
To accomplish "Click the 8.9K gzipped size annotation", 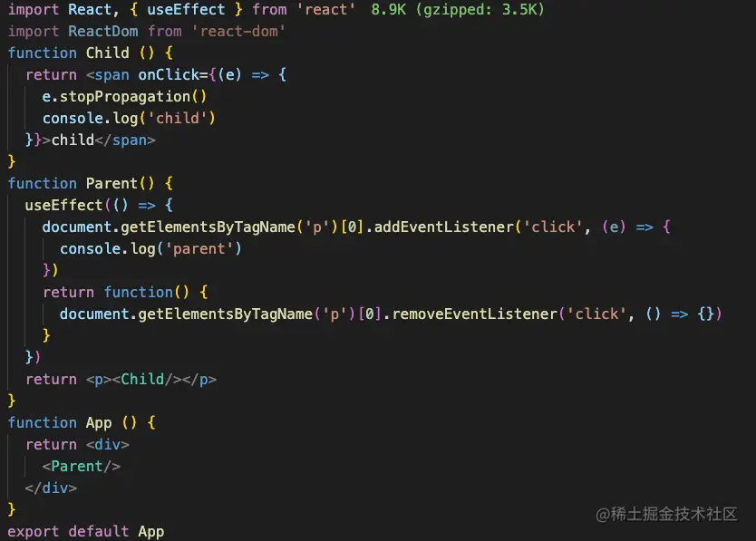I will 458,9.
